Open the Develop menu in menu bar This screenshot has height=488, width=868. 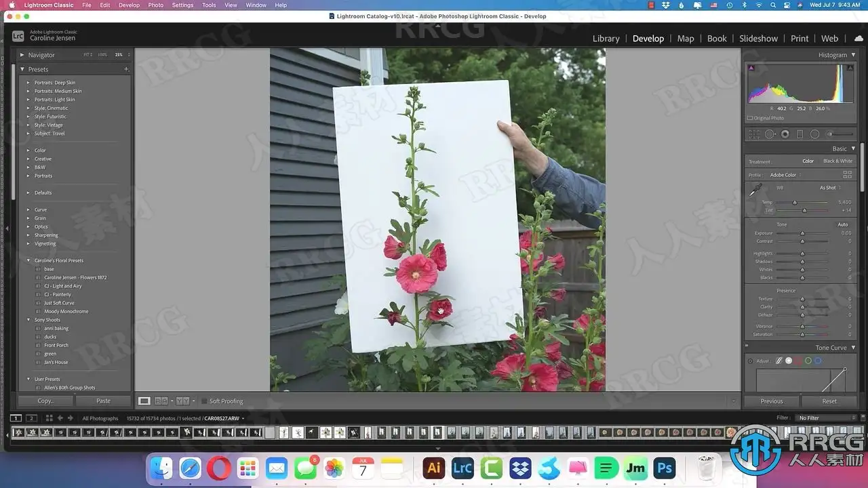(x=129, y=5)
